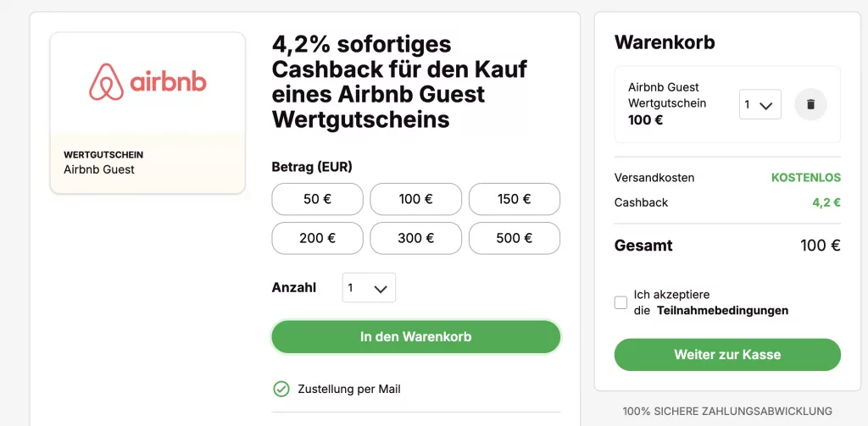
Task: Choose the 300 € amount
Action: (x=415, y=238)
